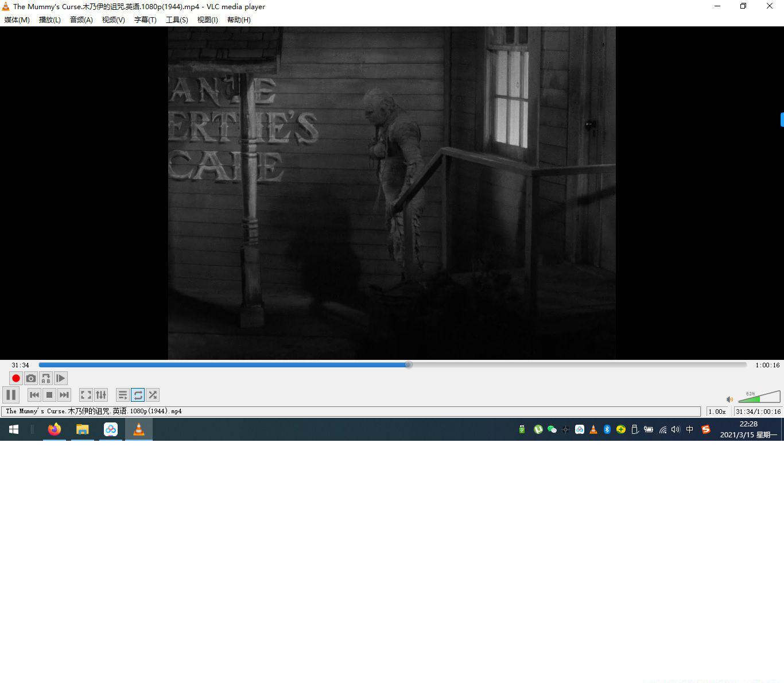This screenshot has width=784, height=683.
Task: Toggle random shuffle playback
Action: point(153,395)
